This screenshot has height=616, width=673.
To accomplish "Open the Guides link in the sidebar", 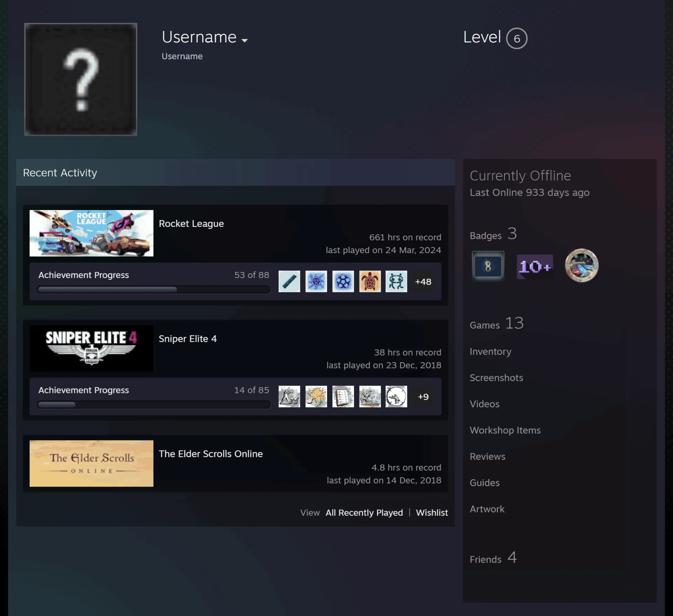I will pos(485,483).
